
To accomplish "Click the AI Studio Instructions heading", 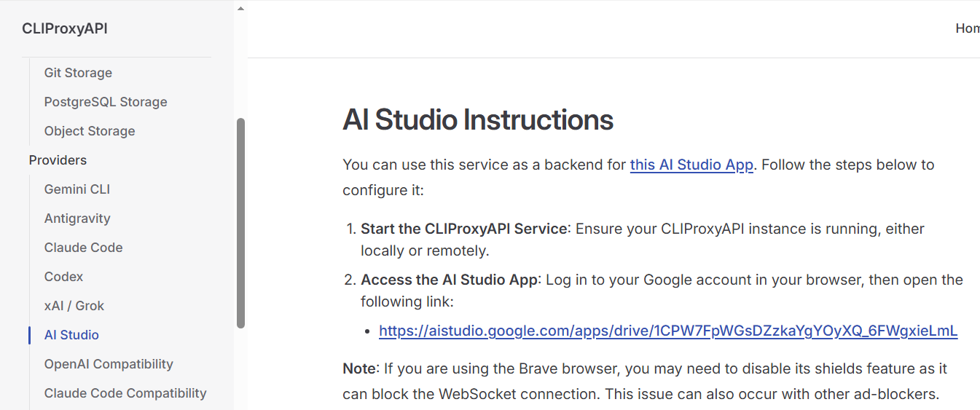I will pyautogui.click(x=478, y=119).
